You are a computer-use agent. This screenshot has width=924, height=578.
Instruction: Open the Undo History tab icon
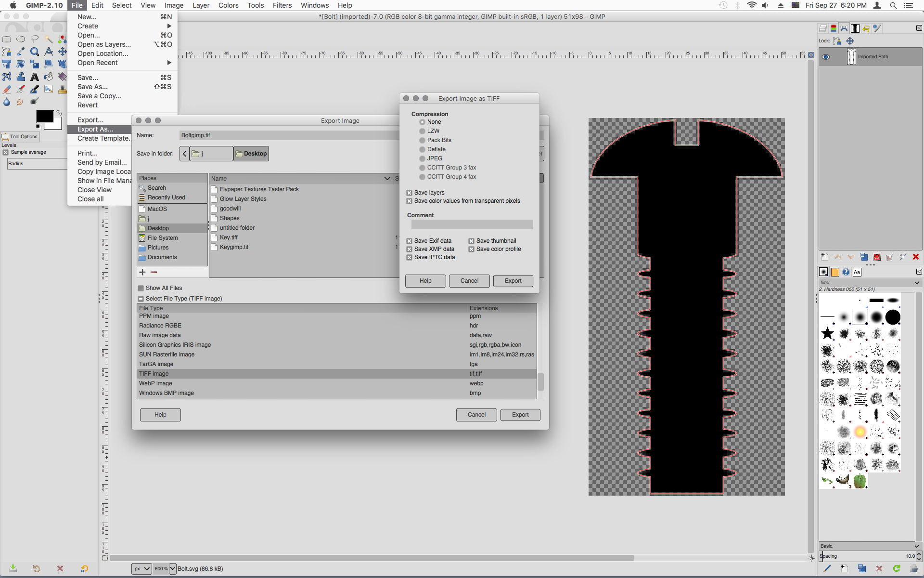click(x=866, y=28)
